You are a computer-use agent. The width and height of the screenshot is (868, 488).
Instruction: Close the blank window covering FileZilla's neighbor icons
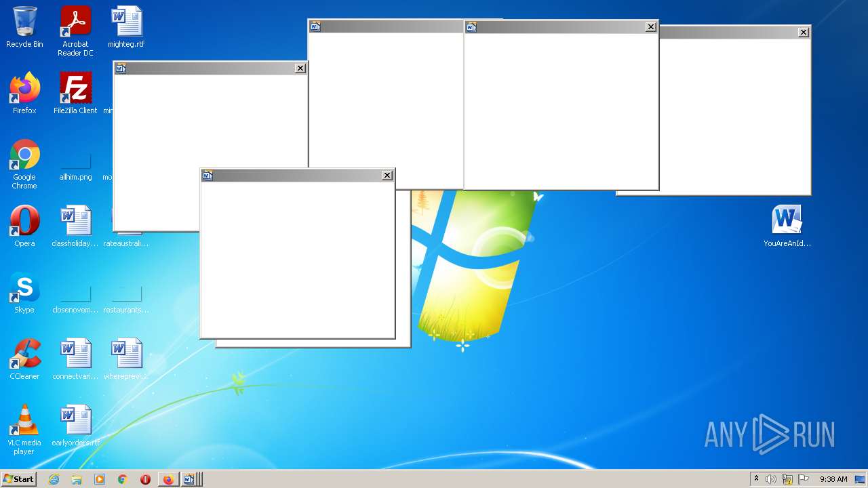tap(300, 68)
